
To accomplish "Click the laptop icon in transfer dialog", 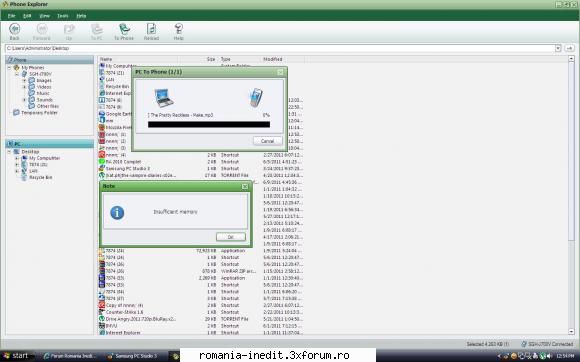I will click(163, 98).
